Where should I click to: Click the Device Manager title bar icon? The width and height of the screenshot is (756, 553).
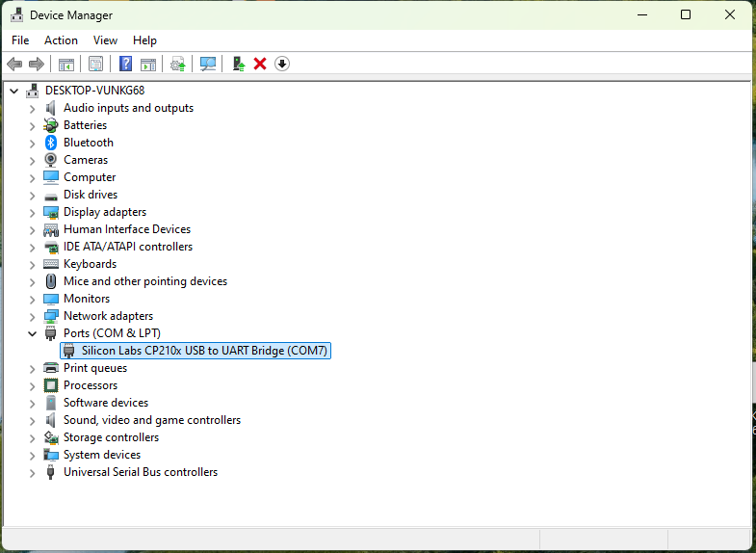pyautogui.click(x=17, y=15)
